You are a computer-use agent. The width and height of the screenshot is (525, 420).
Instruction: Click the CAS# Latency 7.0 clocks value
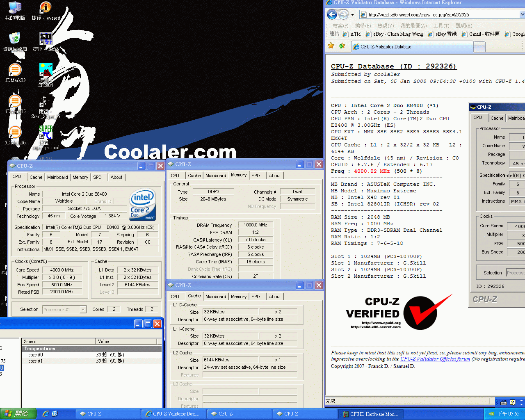[x=255, y=240]
